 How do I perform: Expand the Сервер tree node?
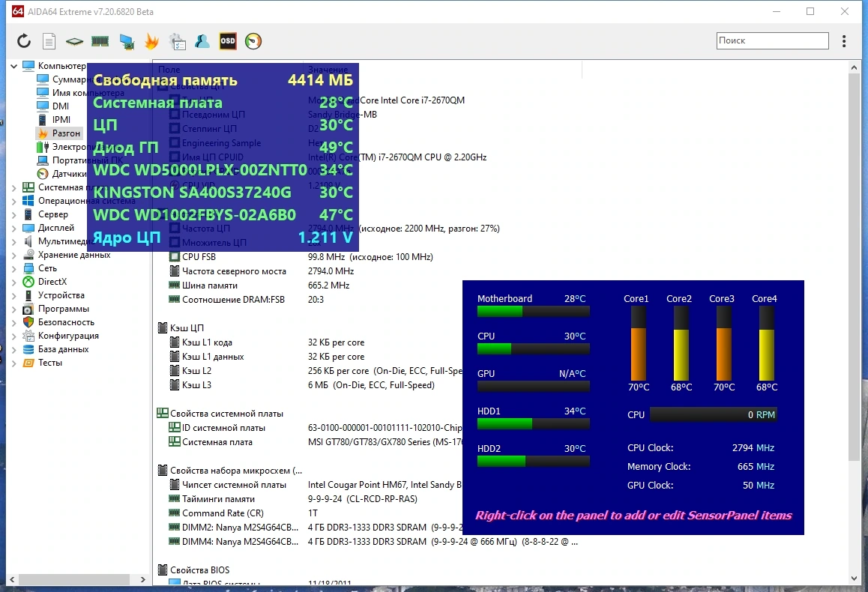(x=13, y=214)
